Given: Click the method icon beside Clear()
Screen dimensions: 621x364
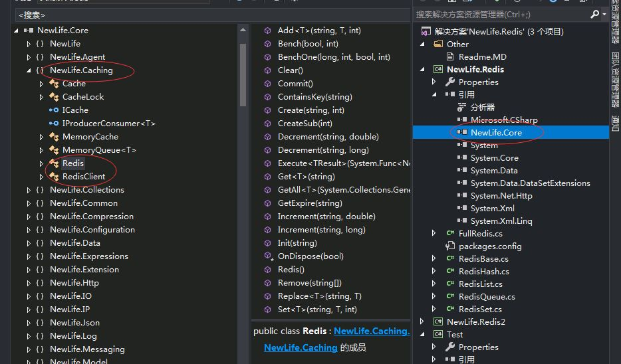Looking at the screenshot, I should [268, 70].
